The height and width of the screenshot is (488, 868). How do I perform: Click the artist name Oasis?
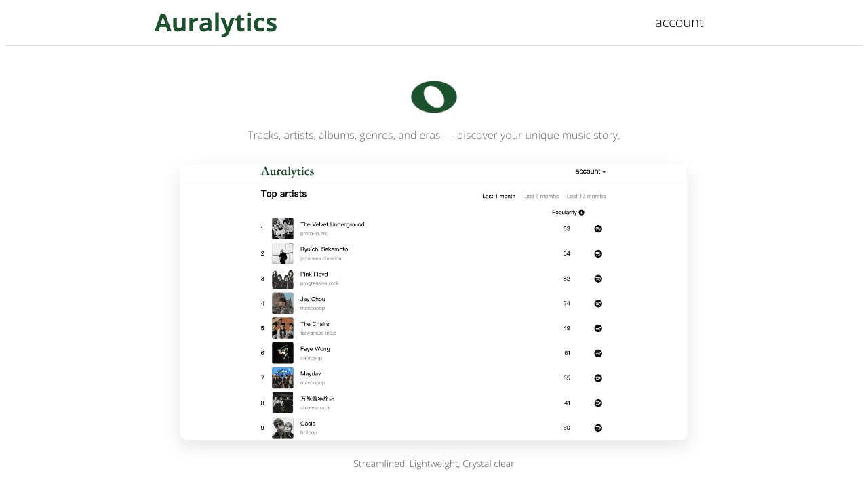coord(308,424)
